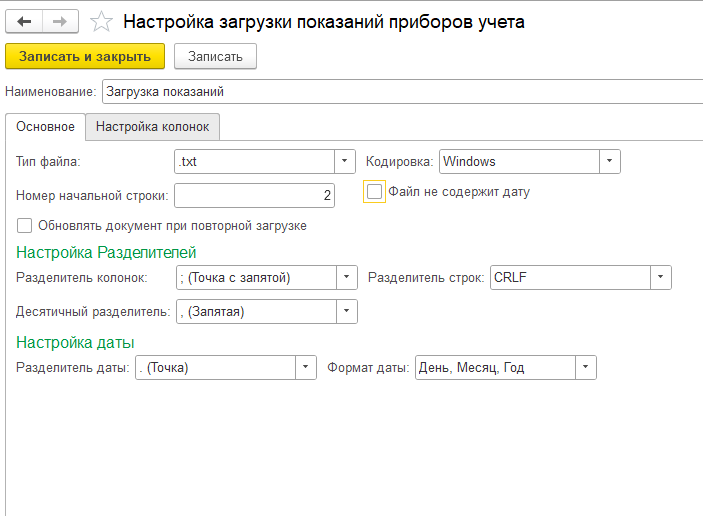Click the forward navigation arrow
Image resolution: width=703 pixels, height=516 pixels.
(x=60, y=22)
